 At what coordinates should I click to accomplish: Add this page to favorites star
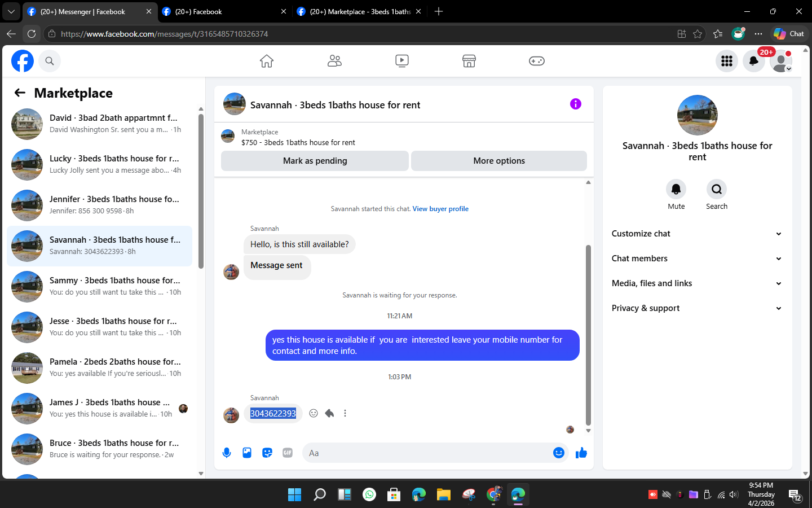click(698, 34)
